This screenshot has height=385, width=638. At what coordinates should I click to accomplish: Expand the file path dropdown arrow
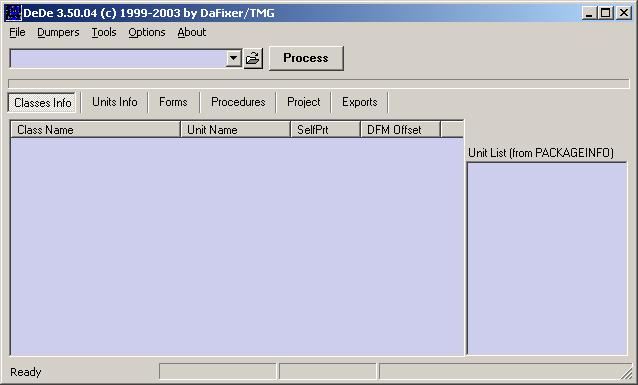(x=234, y=59)
